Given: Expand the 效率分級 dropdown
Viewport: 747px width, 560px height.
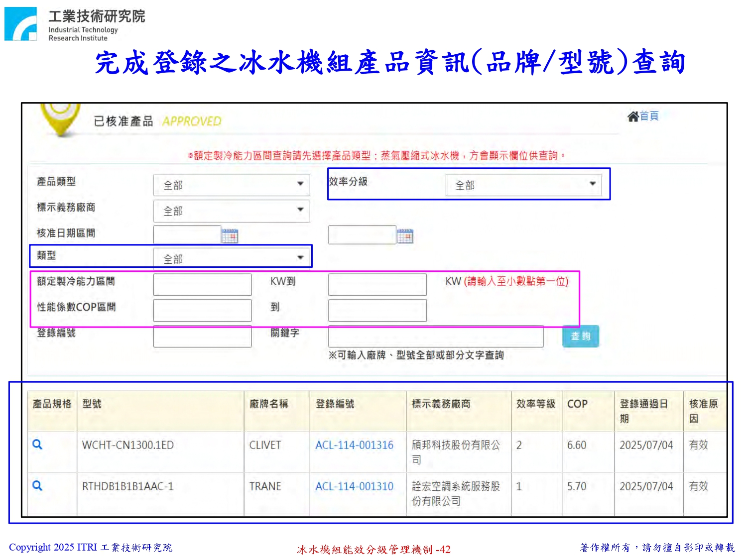Looking at the screenshot, I should click(x=523, y=185).
